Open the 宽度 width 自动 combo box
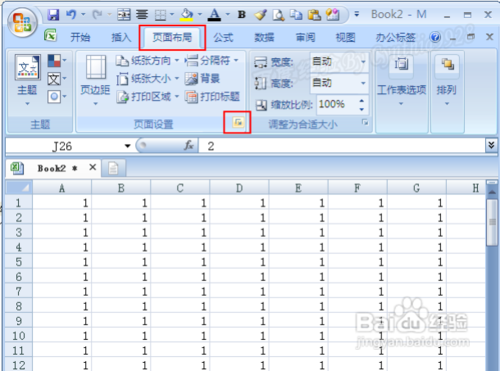The width and height of the screenshot is (500, 371). [339, 62]
